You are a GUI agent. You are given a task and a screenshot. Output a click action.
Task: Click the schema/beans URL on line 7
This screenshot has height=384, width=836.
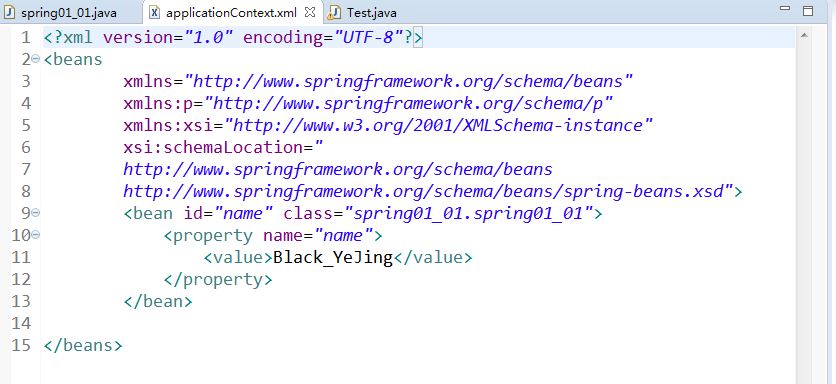click(338, 169)
